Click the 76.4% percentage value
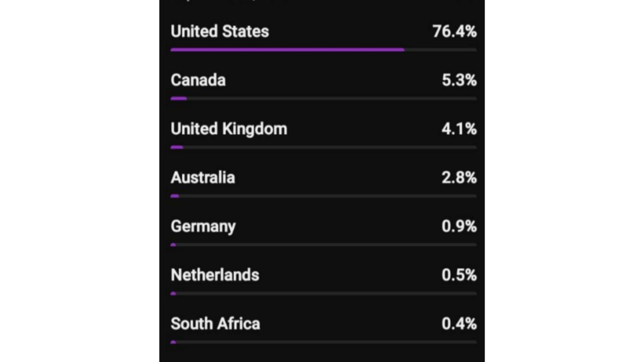Image resolution: width=644 pixels, height=362 pixels. pyautogui.click(x=454, y=31)
